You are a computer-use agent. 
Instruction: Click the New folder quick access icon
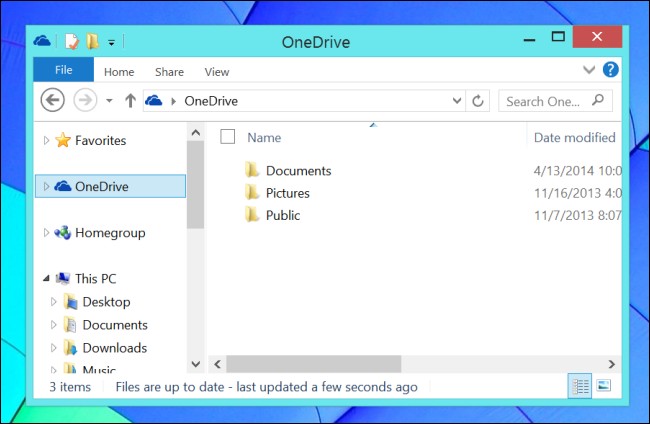coord(92,41)
